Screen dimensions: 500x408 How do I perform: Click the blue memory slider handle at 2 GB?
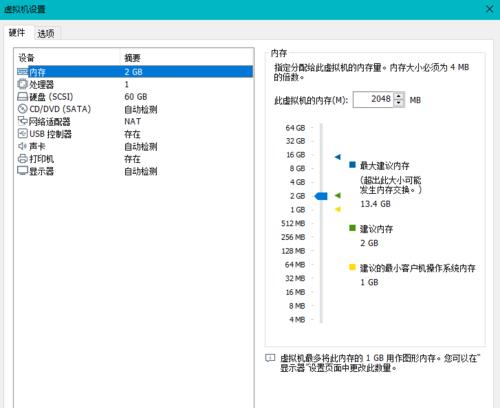point(321,196)
